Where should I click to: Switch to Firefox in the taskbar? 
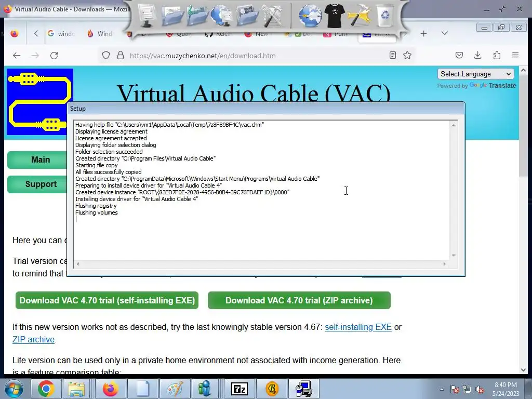tap(110, 389)
